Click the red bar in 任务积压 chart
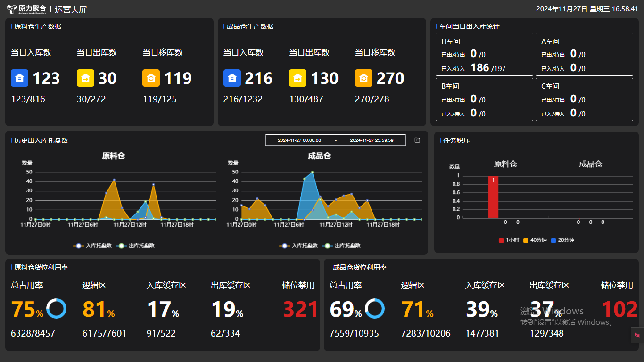Image resolution: width=644 pixels, height=362 pixels. pos(493,197)
